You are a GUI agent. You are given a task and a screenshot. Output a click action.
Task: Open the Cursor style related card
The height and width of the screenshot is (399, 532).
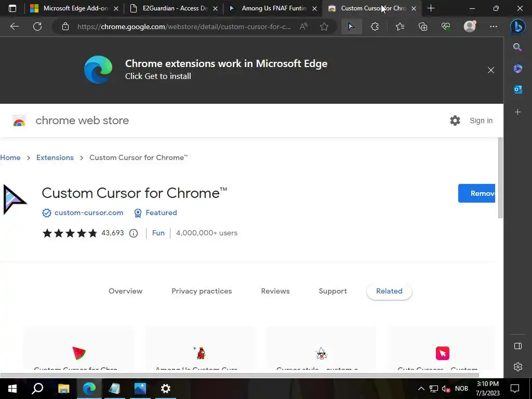tap(321, 348)
